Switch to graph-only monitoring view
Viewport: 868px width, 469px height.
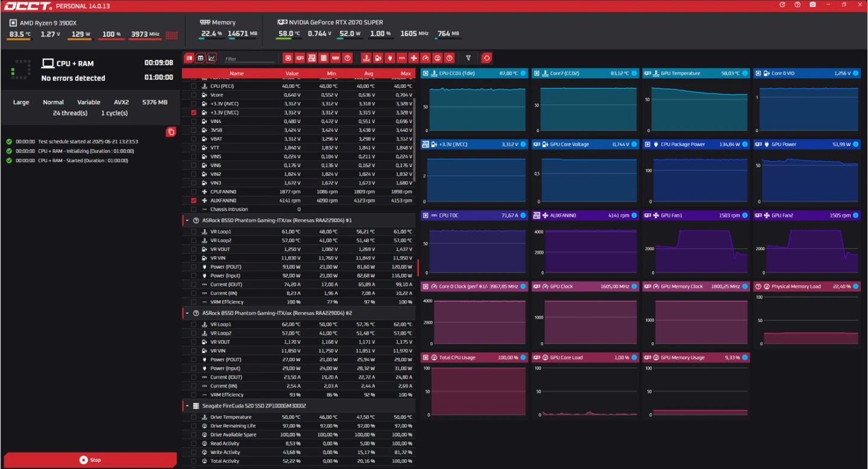[212, 58]
